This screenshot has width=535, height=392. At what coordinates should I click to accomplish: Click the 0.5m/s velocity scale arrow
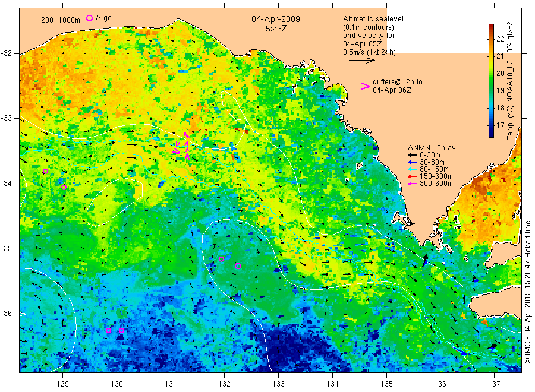[x=361, y=61]
